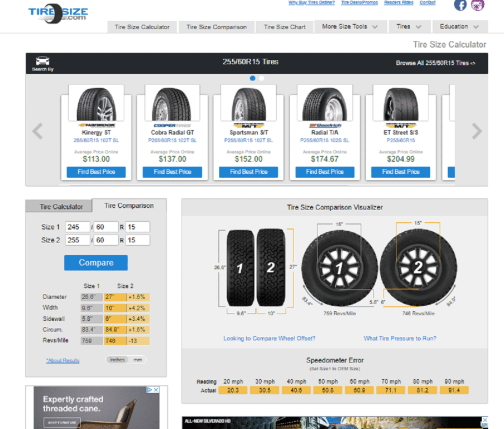Switch units to mm
The image size is (504, 429).
point(137,360)
